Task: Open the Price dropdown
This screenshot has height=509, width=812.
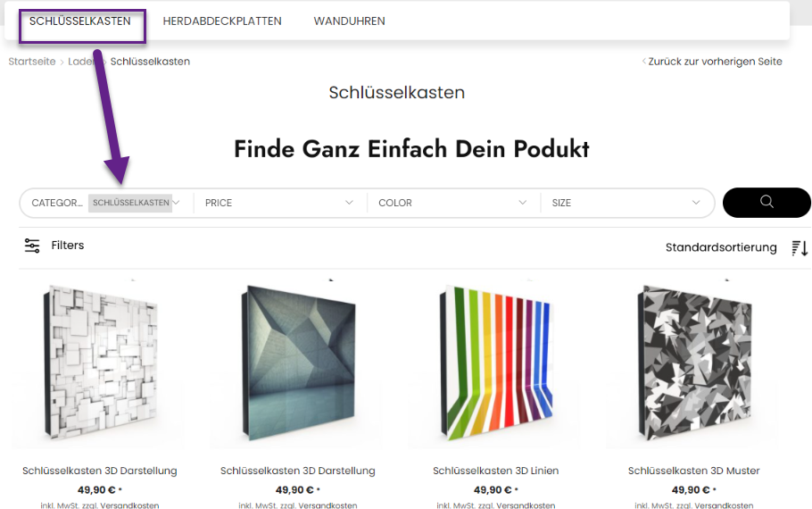Action: point(279,203)
